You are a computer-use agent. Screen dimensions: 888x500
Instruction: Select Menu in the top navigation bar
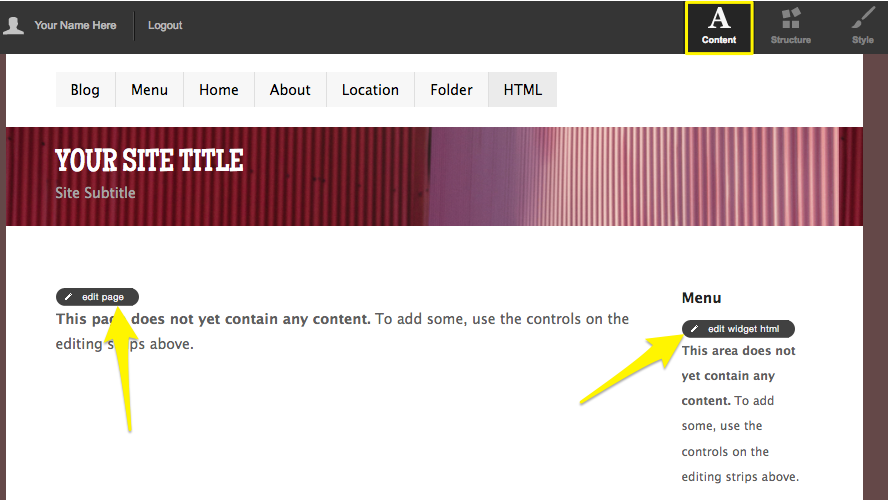[149, 89]
